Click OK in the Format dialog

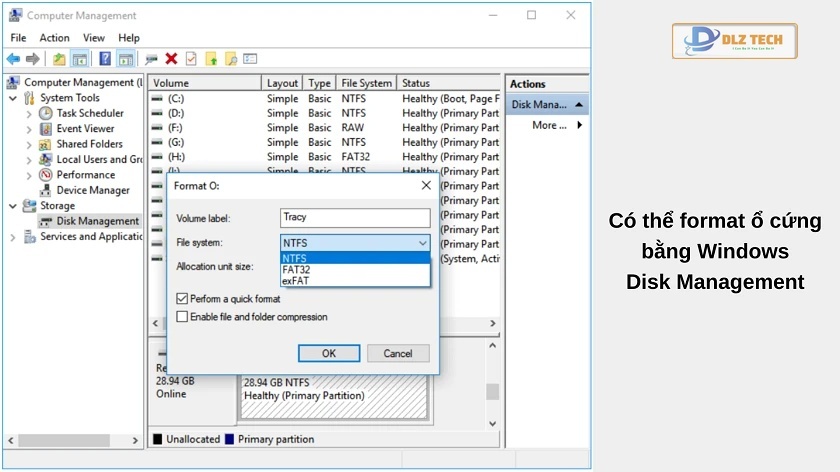pos(328,353)
